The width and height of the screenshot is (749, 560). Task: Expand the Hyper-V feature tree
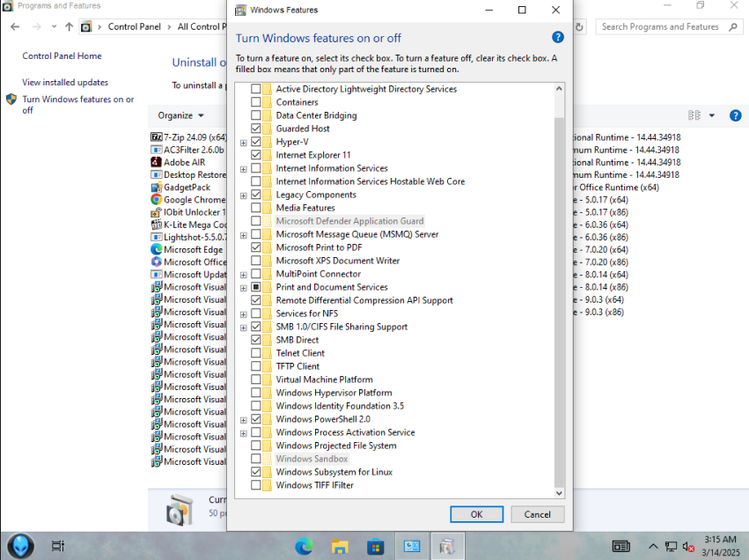pos(244,143)
